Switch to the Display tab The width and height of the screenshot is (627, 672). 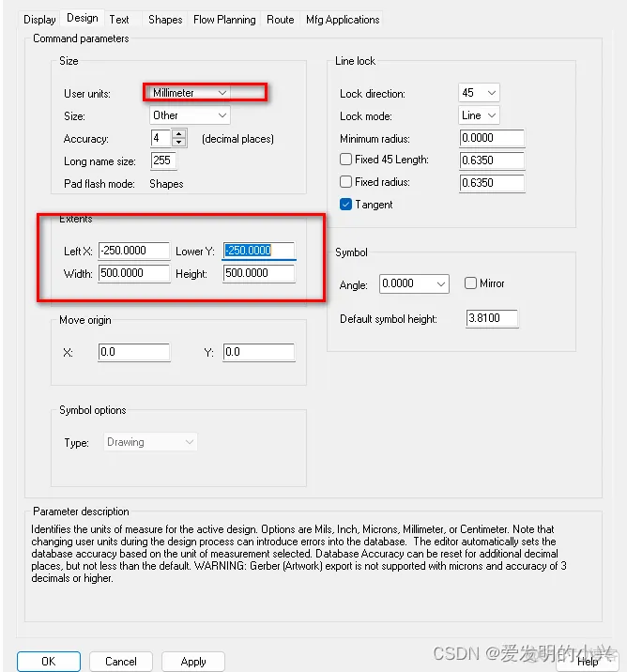(x=39, y=19)
